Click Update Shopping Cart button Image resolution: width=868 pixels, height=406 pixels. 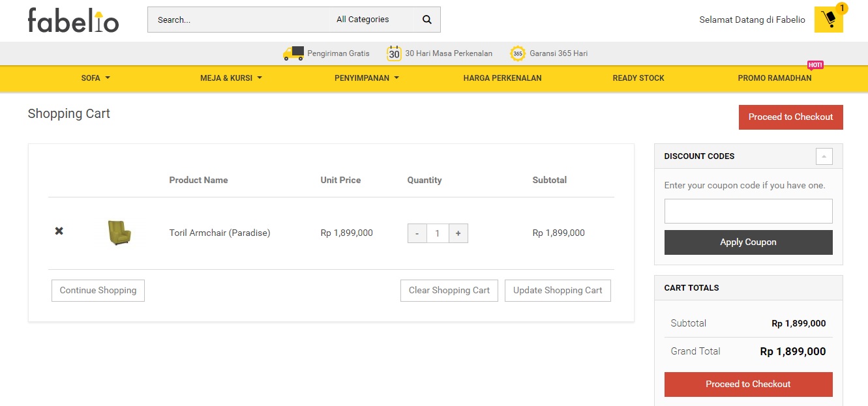pyautogui.click(x=558, y=291)
